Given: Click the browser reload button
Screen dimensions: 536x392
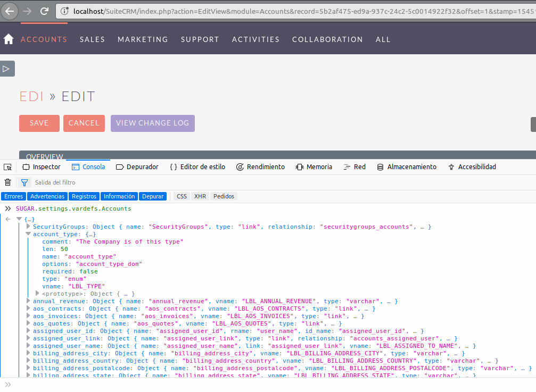Looking at the screenshot, I should pos(45,11).
